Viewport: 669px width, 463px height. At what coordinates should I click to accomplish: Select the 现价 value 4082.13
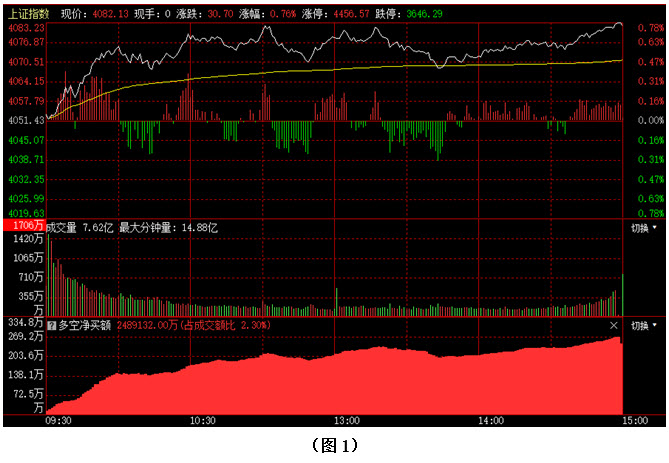tap(110, 14)
